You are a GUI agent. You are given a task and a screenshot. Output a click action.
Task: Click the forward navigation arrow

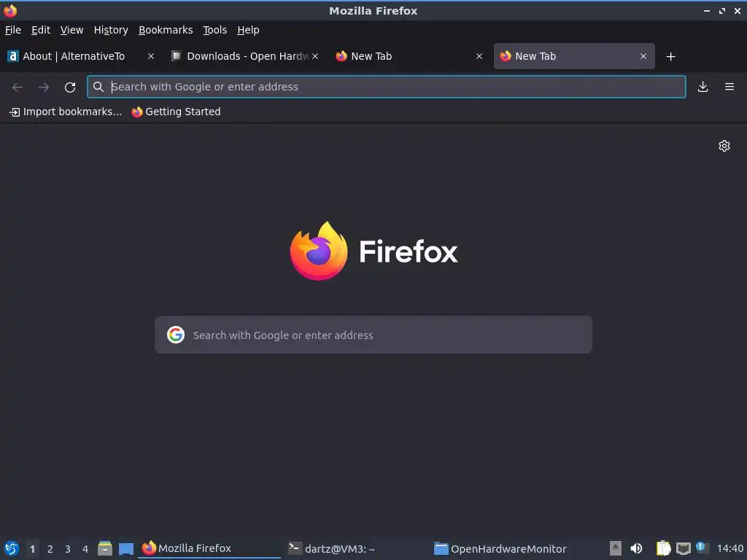pos(44,87)
